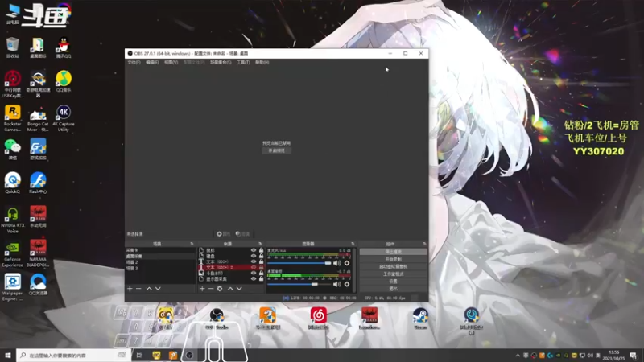Image resolution: width=644 pixels, height=362 pixels.
Task: Open source properties via the Sources gear icon
Action: 220,289
